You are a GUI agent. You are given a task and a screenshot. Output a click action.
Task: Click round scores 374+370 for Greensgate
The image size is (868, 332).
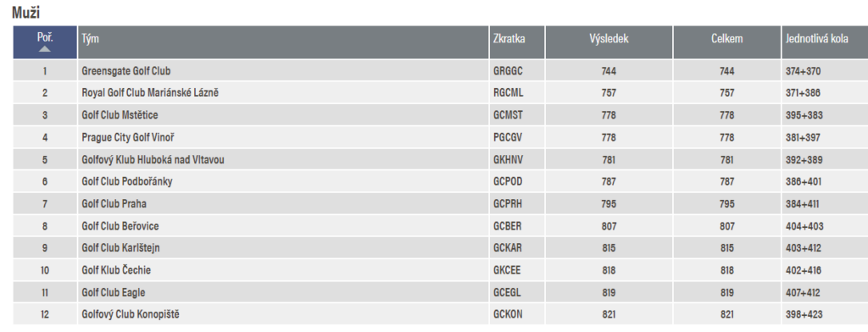[803, 71]
